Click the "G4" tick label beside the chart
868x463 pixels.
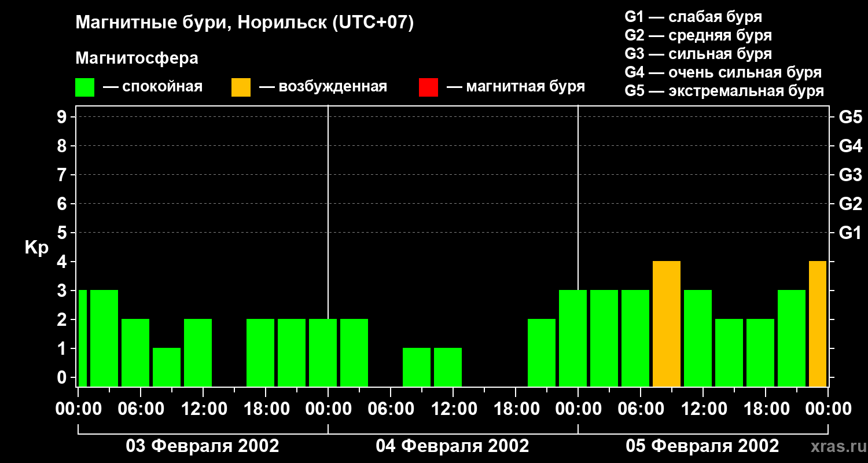coord(850,146)
